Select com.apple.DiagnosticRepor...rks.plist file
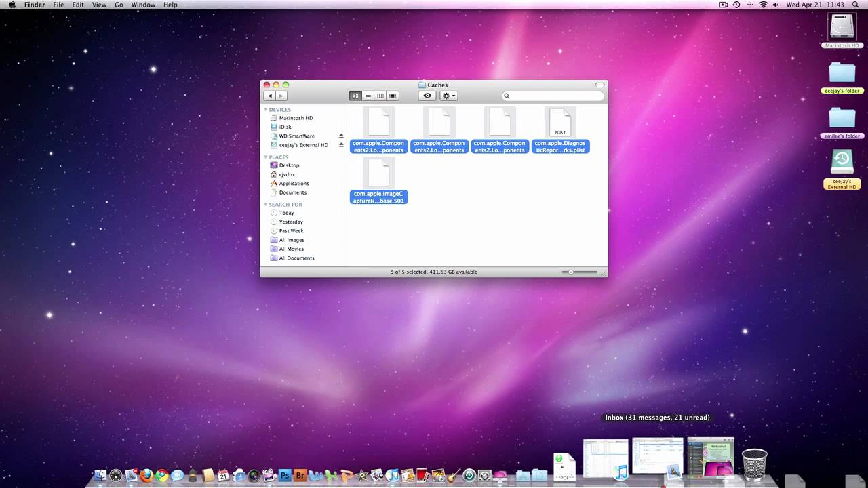The image size is (868, 488). [x=560, y=130]
